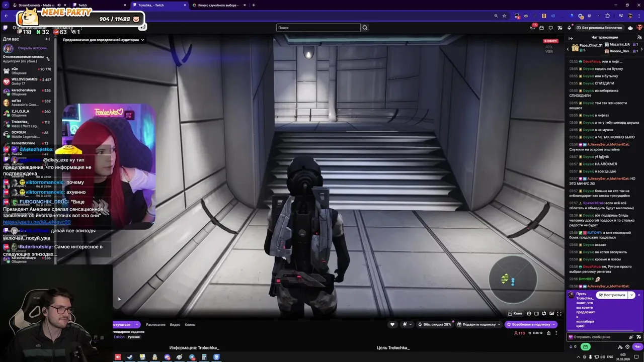This screenshot has height=362, width=644.
Task: Open the emote picker in chat input
Action: [x=638, y=337]
